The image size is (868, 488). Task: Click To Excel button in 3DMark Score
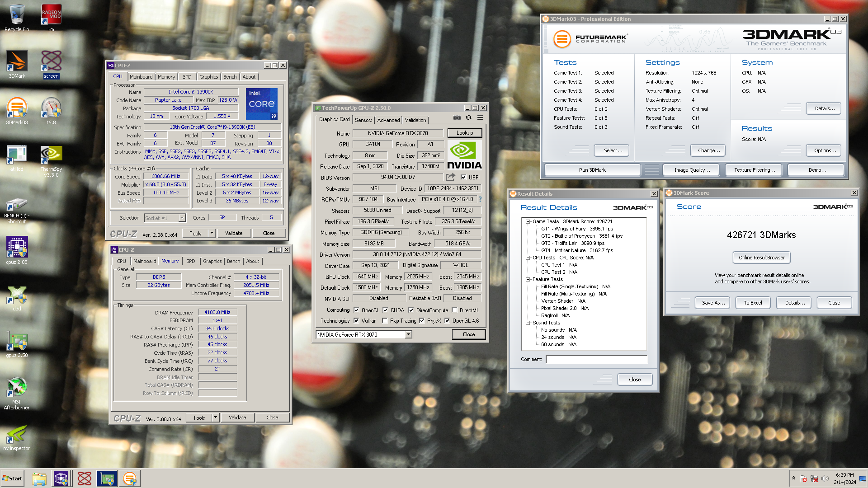(x=753, y=303)
